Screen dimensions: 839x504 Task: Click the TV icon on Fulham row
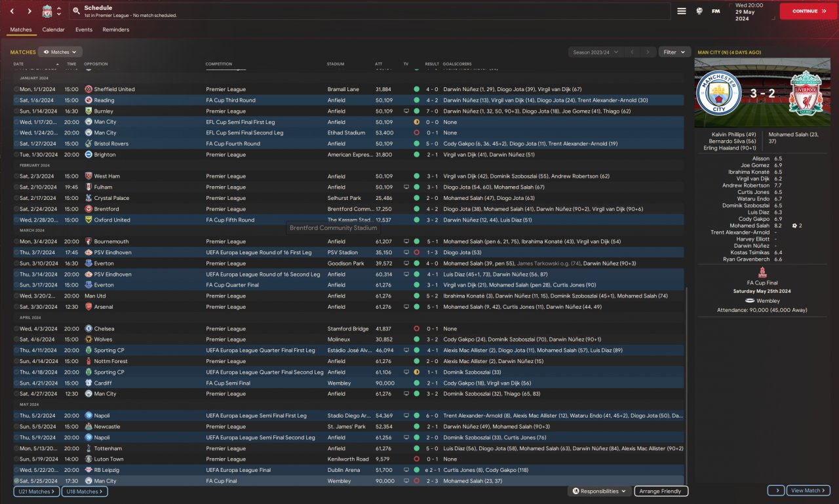[x=406, y=187]
